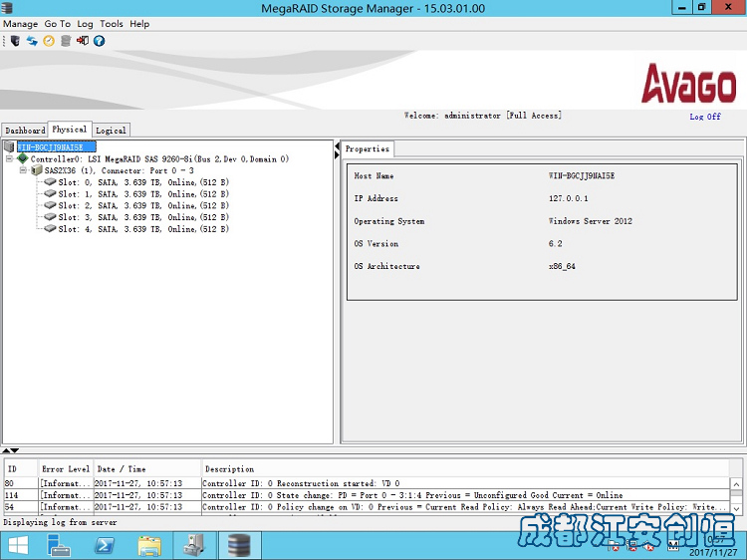Select log entry ID 114 State change

click(367, 495)
